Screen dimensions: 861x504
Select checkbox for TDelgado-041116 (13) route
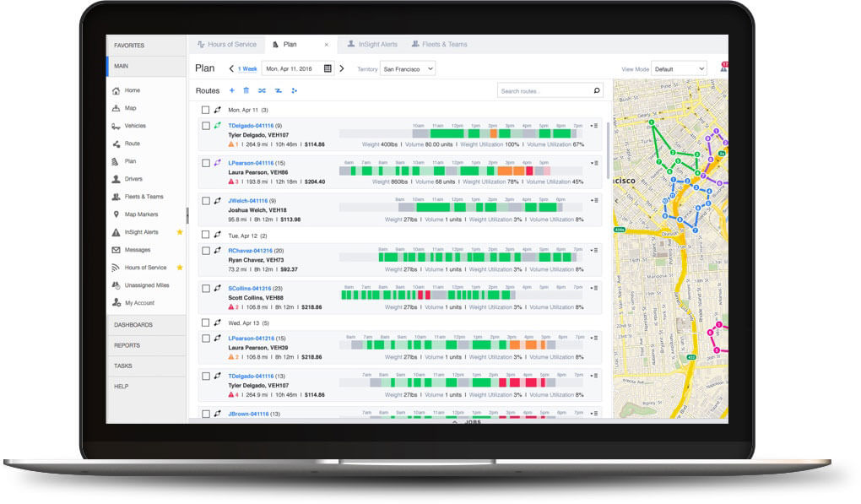(x=206, y=376)
